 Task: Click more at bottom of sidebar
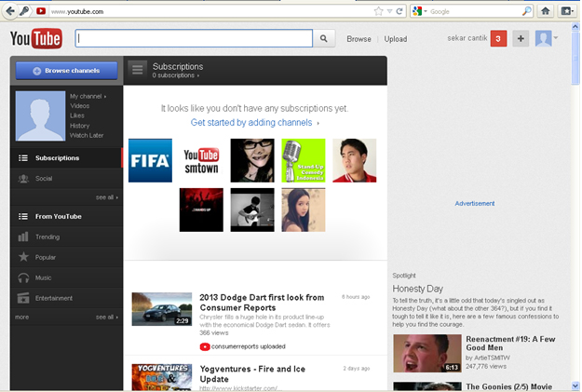pyautogui.click(x=22, y=317)
